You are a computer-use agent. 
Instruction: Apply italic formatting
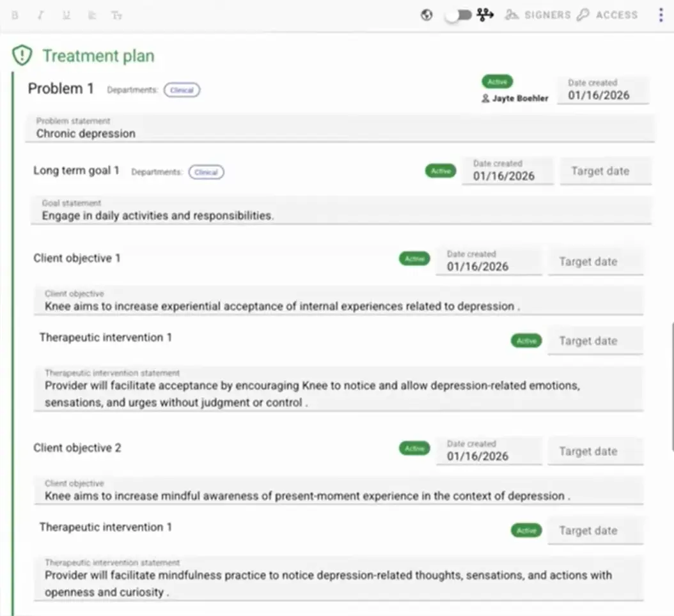[x=40, y=15]
